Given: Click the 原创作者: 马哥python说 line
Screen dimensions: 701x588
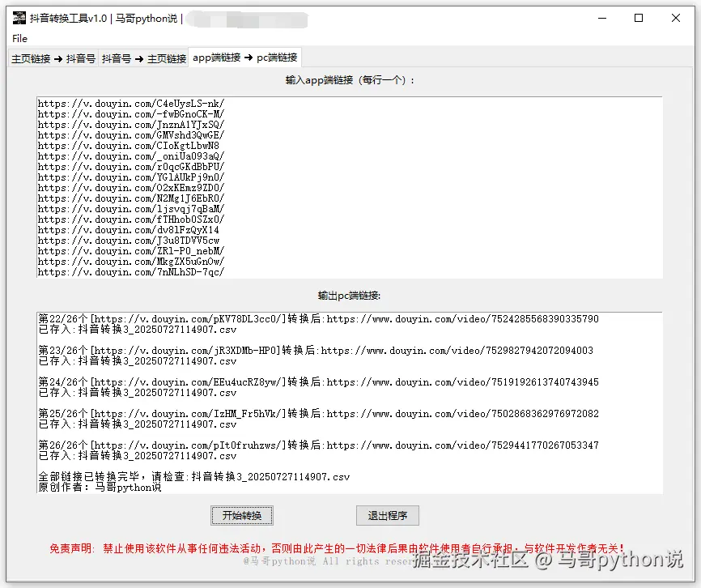Looking at the screenshot, I should pos(100,487).
